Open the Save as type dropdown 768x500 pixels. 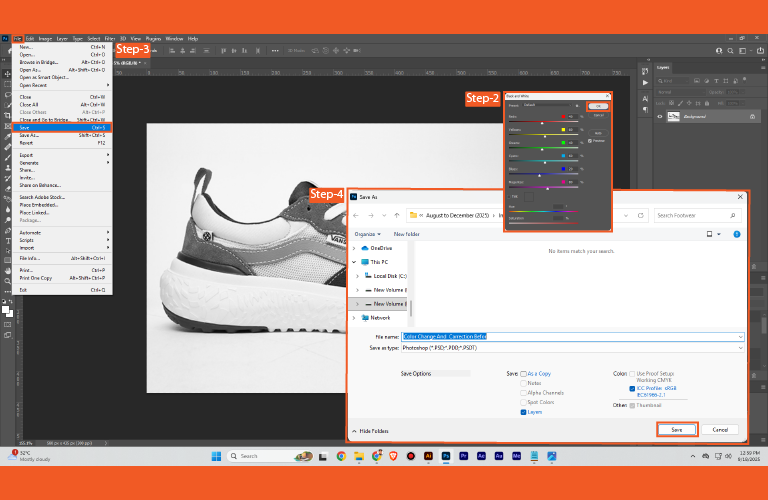[740, 347]
